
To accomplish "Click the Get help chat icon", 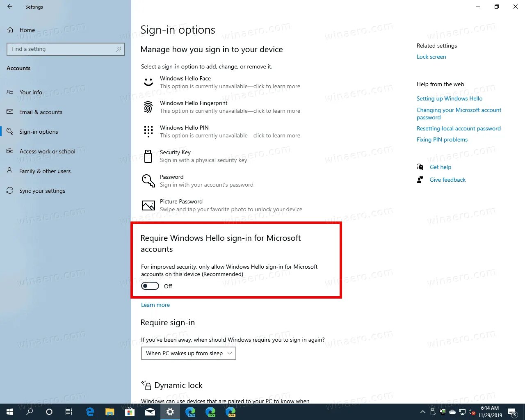I will pos(420,167).
